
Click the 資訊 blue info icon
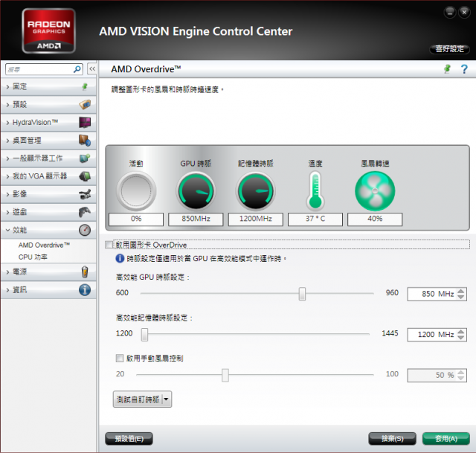(x=85, y=289)
